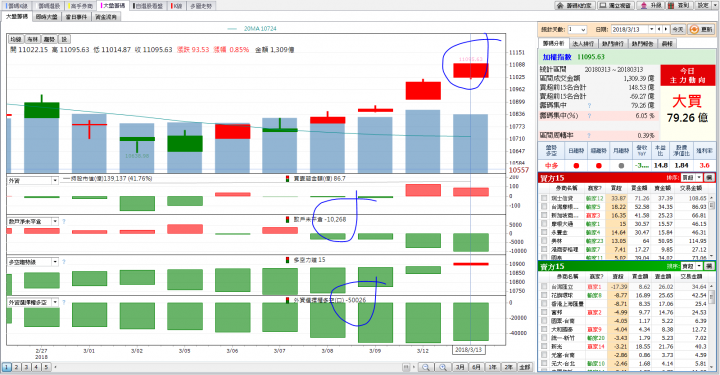720x375 pixels.
Task: Check the 台灣匯立 seller row checkbox
Action: point(544,287)
